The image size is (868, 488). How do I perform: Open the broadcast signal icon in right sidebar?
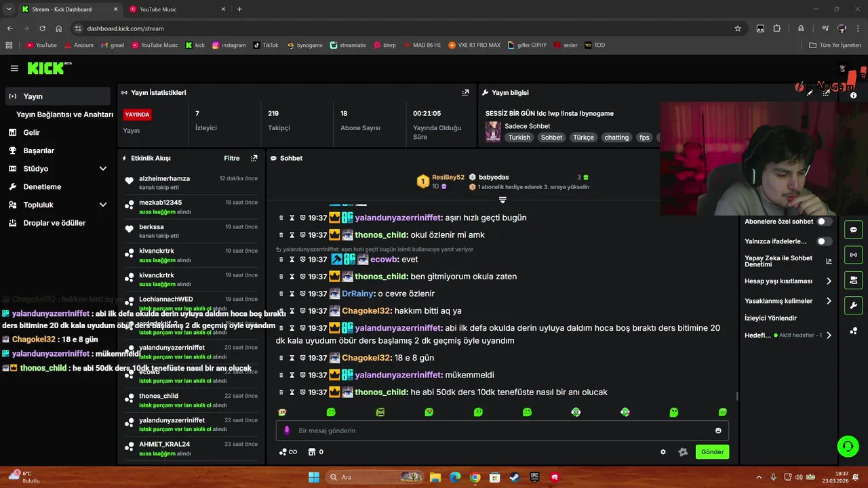click(x=853, y=255)
